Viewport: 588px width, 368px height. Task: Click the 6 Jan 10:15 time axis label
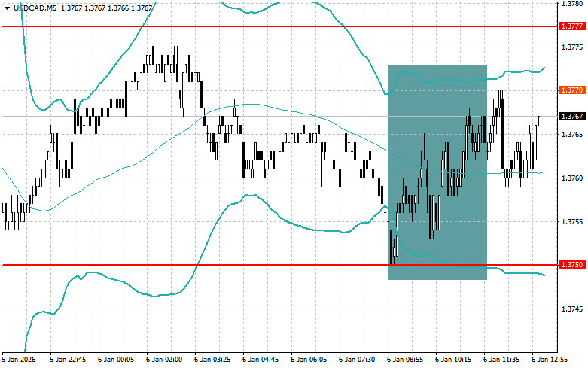[453, 360]
